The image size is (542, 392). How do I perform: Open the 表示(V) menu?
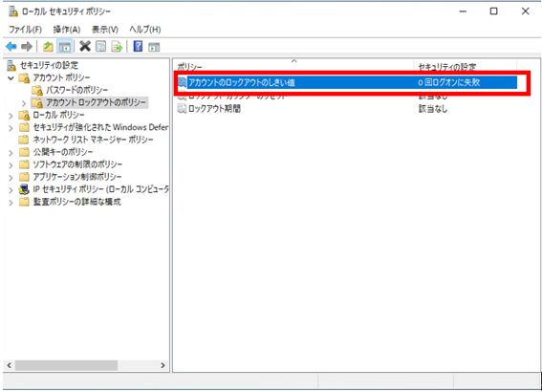pyautogui.click(x=105, y=30)
